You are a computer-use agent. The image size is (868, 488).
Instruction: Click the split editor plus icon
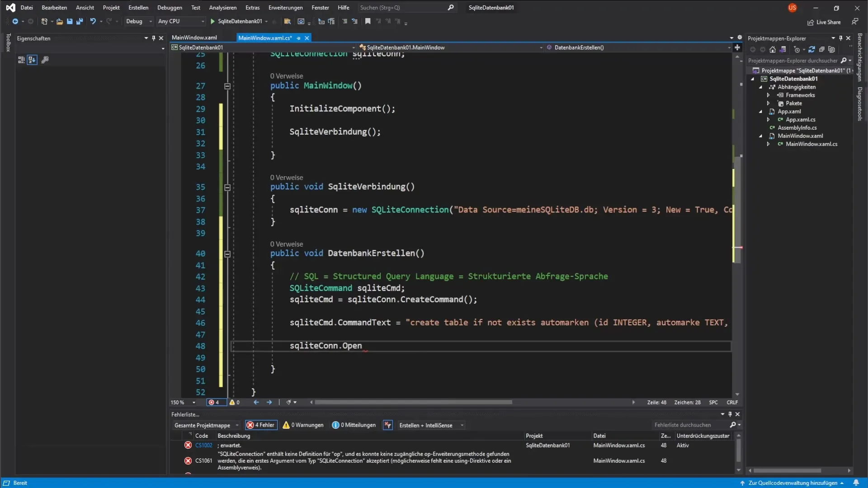pos(737,47)
